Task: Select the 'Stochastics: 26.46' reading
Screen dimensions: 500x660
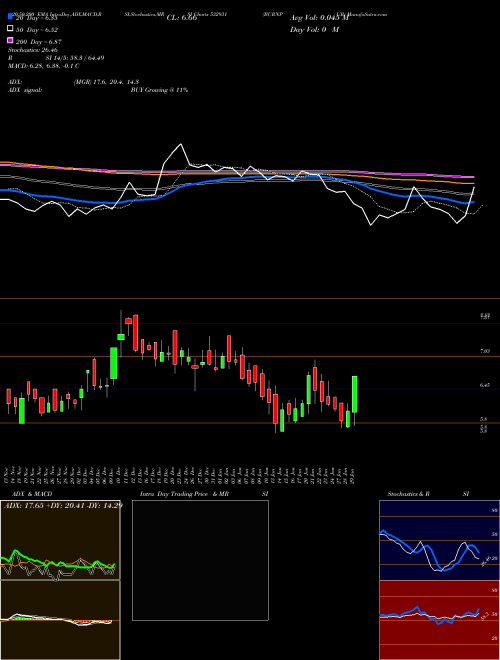Action: pos(32,50)
